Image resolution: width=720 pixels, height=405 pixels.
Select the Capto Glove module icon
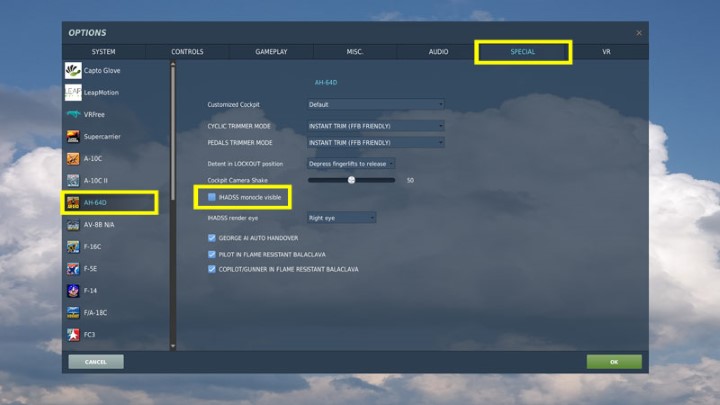[x=73, y=70]
